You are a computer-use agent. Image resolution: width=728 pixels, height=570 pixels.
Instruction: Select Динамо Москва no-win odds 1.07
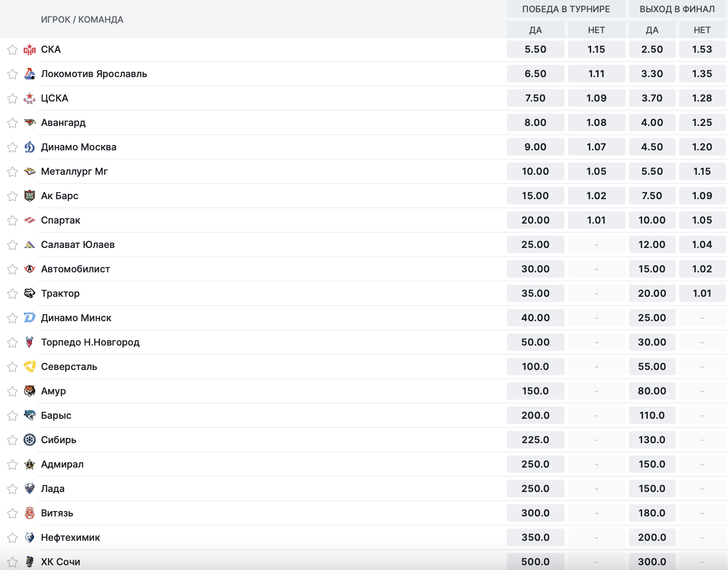[x=596, y=147]
